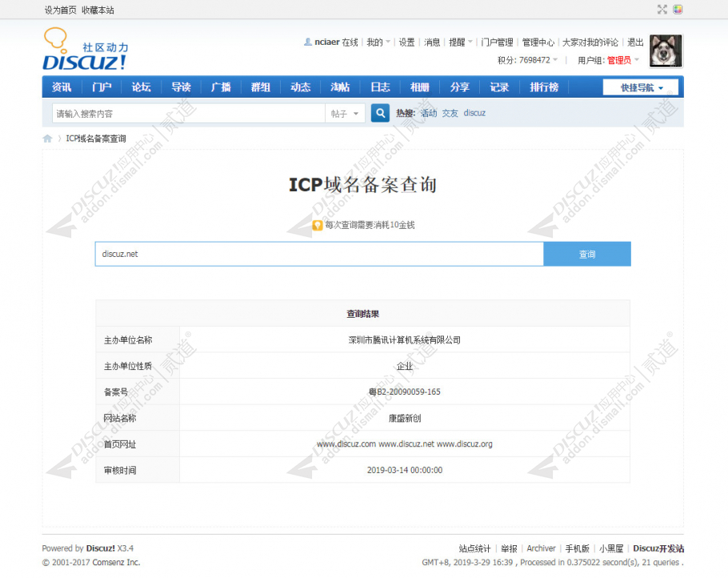Open the 资讯 nav tab
The width and height of the screenshot is (728, 578).
(62, 87)
